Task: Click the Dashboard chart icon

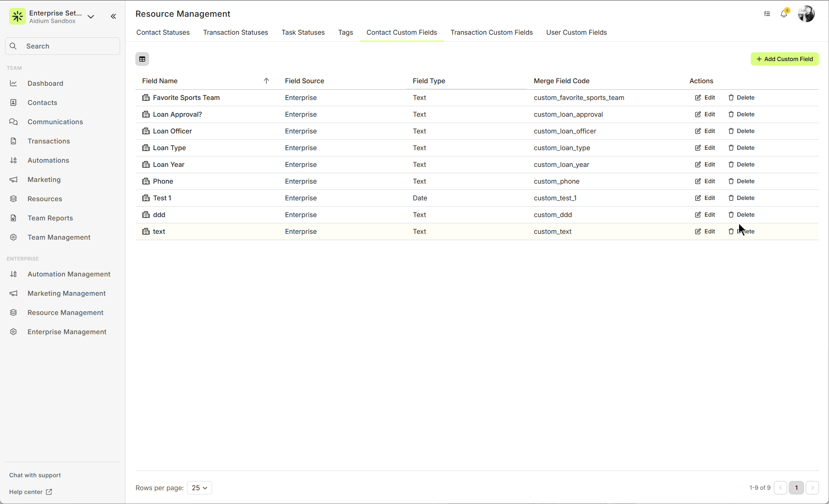Action: pos(13,83)
